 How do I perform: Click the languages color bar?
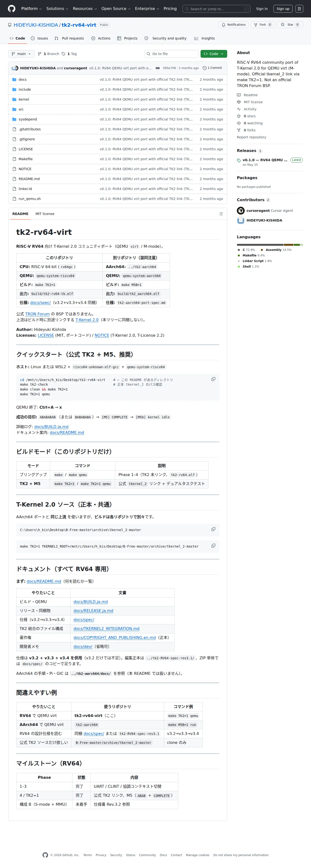pos(270,245)
